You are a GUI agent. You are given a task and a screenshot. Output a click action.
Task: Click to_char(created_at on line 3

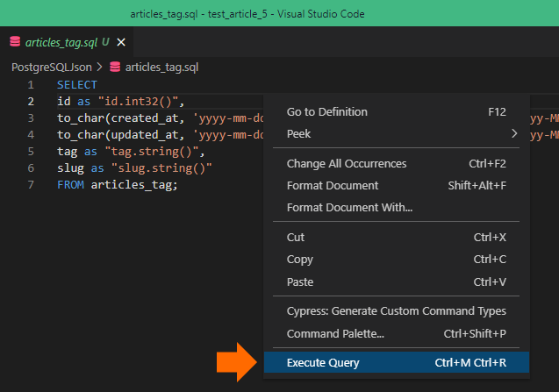118,118
